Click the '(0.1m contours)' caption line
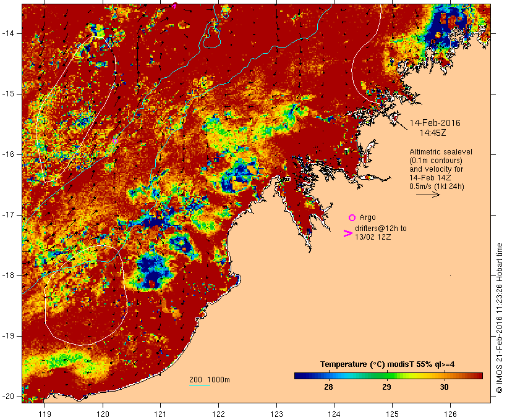This screenshot has height=420, width=507. tap(435, 161)
